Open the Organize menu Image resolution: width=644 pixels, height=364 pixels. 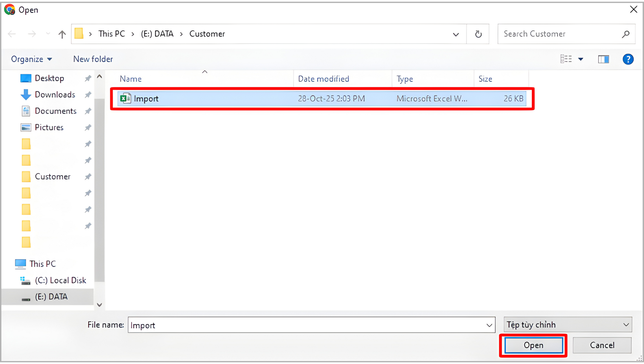coord(31,59)
